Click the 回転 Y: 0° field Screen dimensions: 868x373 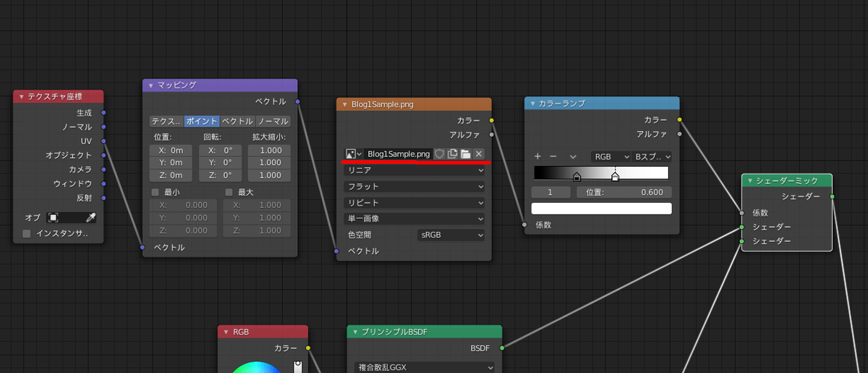220,163
